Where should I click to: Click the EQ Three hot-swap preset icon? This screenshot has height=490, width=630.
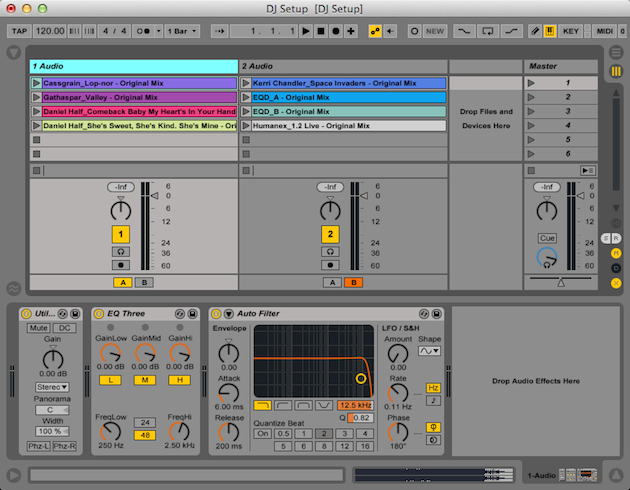180,314
